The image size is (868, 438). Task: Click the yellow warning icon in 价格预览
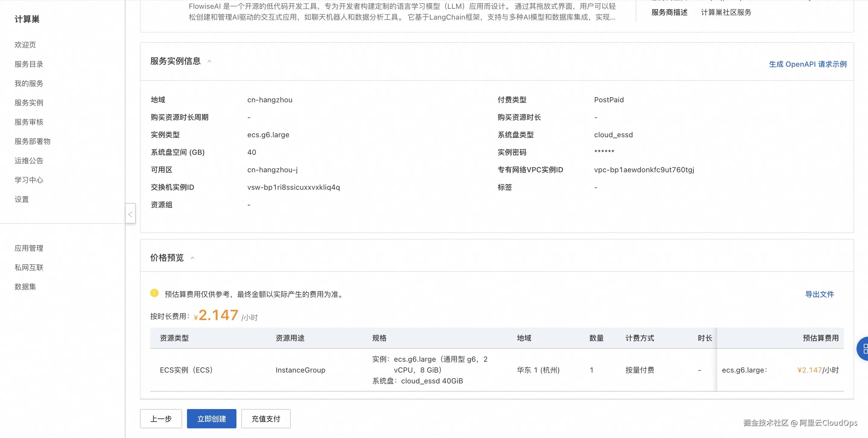[x=154, y=294]
